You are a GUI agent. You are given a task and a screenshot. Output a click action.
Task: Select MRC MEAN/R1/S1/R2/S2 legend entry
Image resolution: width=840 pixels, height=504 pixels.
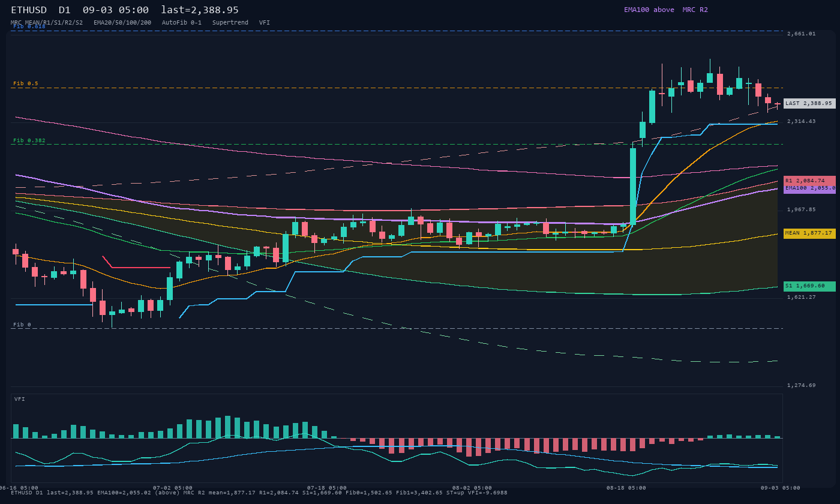click(x=47, y=23)
